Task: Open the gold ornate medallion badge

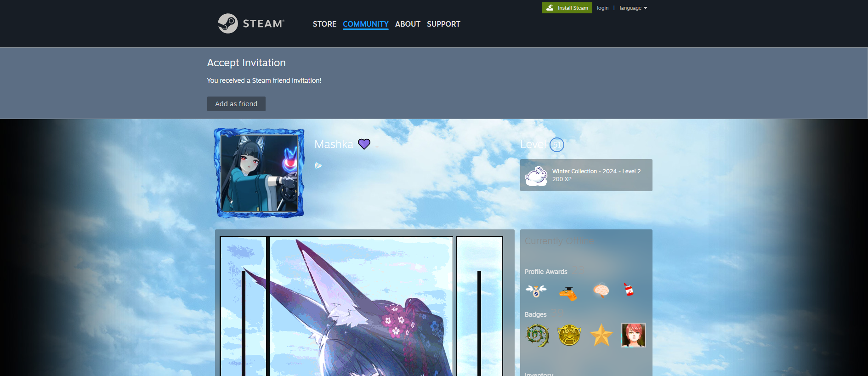Action: (x=569, y=335)
